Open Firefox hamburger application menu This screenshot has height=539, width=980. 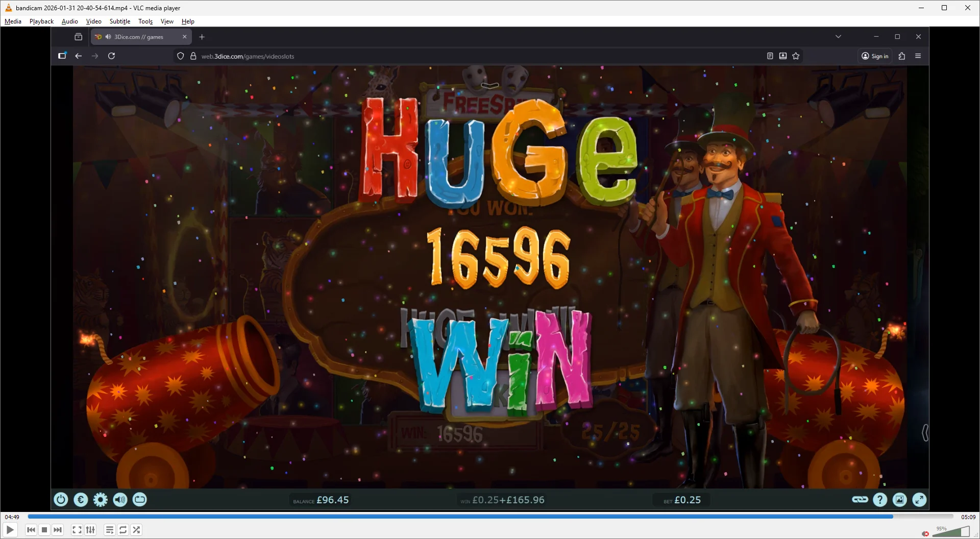[x=918, y=56]
